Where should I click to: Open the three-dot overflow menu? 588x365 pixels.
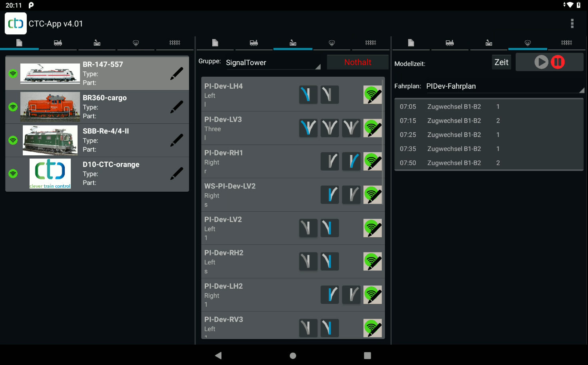click(x=572, y=24)
